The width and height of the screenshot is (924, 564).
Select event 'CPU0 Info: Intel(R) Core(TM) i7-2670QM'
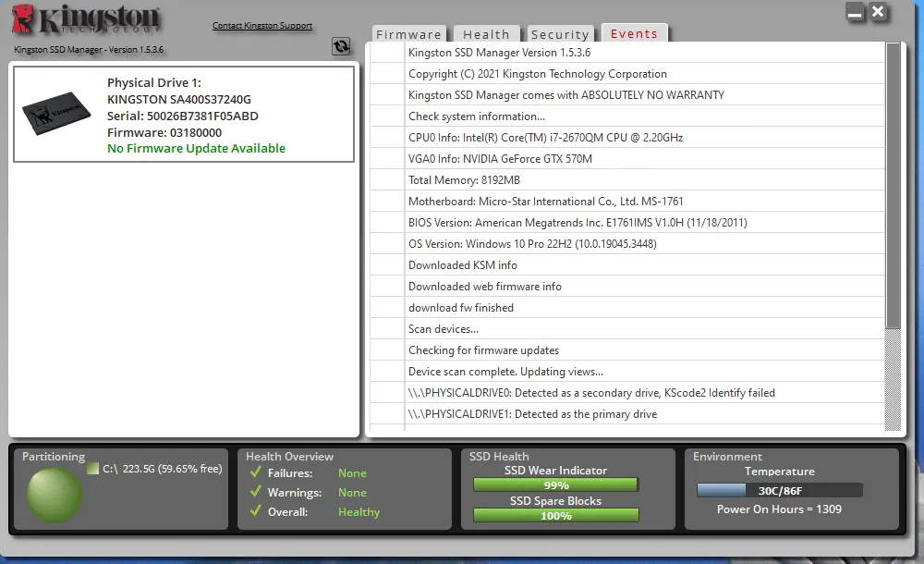[x=627, y=138]
